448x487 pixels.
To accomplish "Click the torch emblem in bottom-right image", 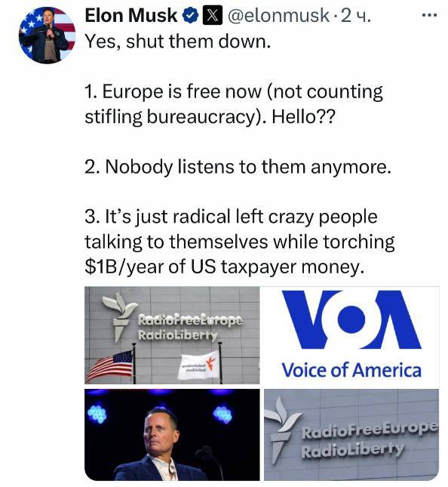I will tap(282, 428).
